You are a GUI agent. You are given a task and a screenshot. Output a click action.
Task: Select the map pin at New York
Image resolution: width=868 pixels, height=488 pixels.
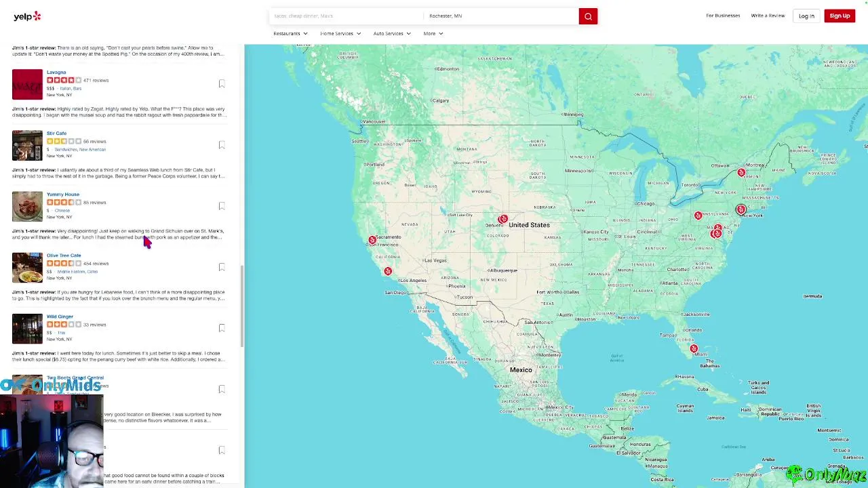point(741,209)
